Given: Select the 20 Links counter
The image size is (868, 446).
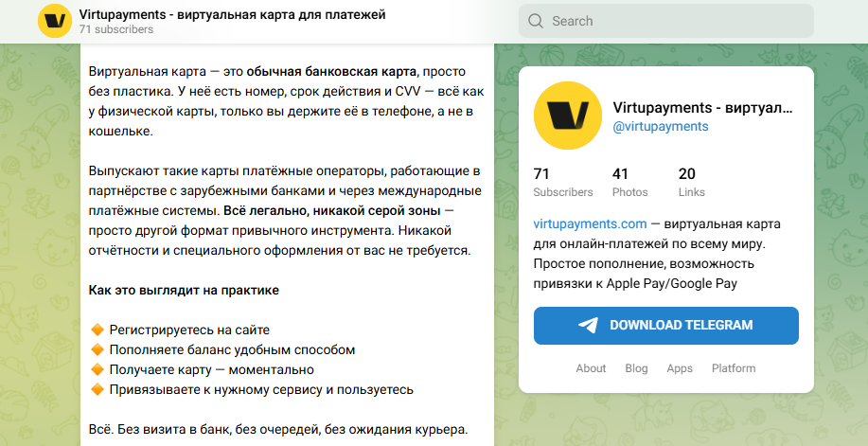Looking at the screenshot, I should [692, 182].
